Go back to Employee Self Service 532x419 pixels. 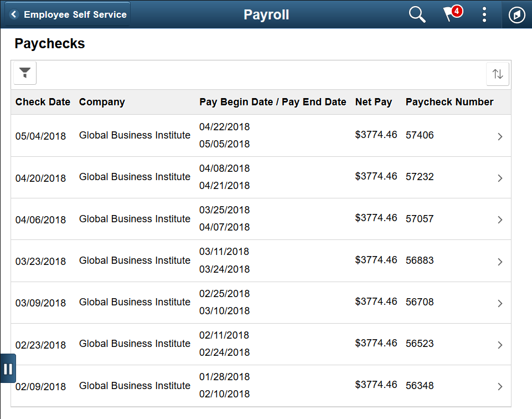[68, 14]
